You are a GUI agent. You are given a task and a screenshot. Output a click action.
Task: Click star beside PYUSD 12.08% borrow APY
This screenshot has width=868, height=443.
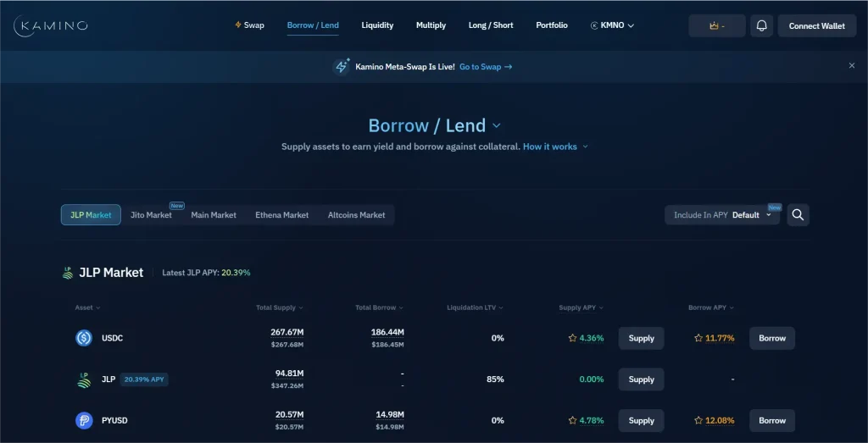coord(698,420)
